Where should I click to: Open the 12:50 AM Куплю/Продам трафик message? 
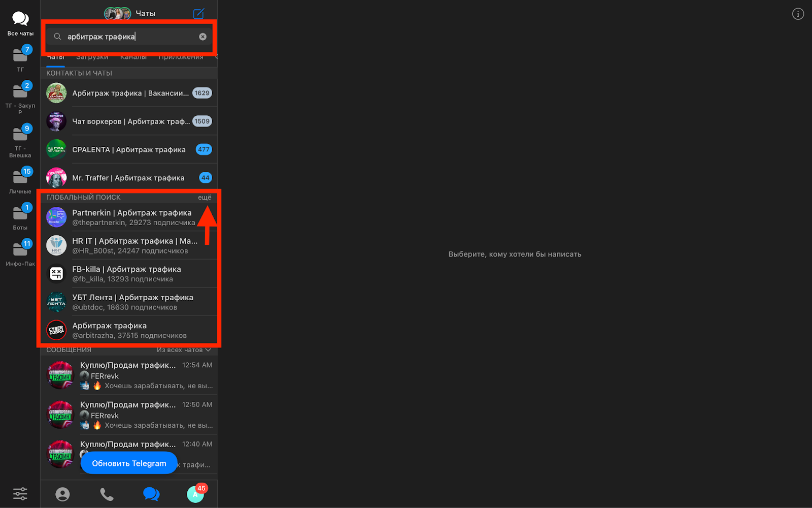coord(129,415)
